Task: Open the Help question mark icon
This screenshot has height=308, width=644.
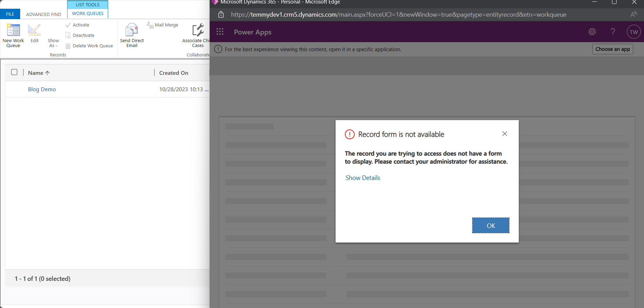Action: pyautogui.click(x=613, y=32)
